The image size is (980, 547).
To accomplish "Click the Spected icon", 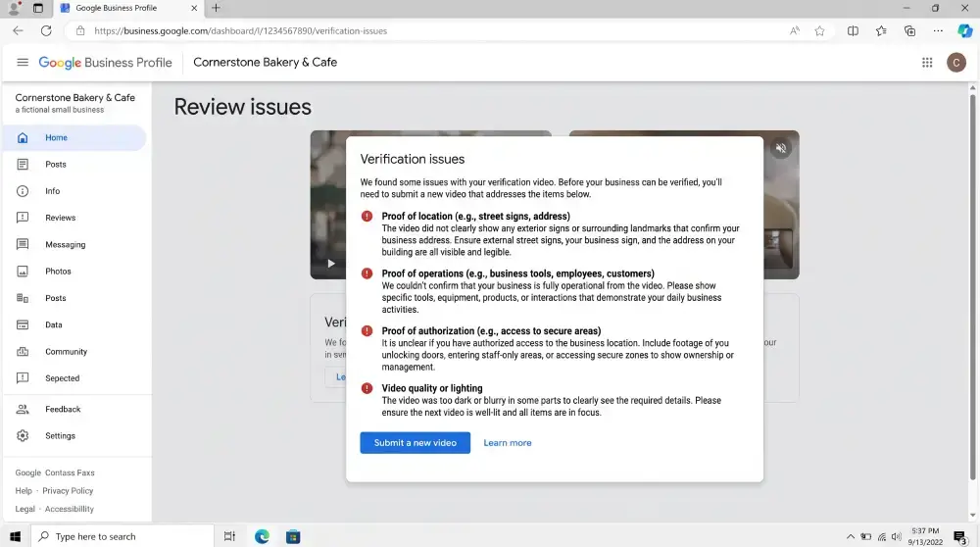I will click(x=23, y=377).
